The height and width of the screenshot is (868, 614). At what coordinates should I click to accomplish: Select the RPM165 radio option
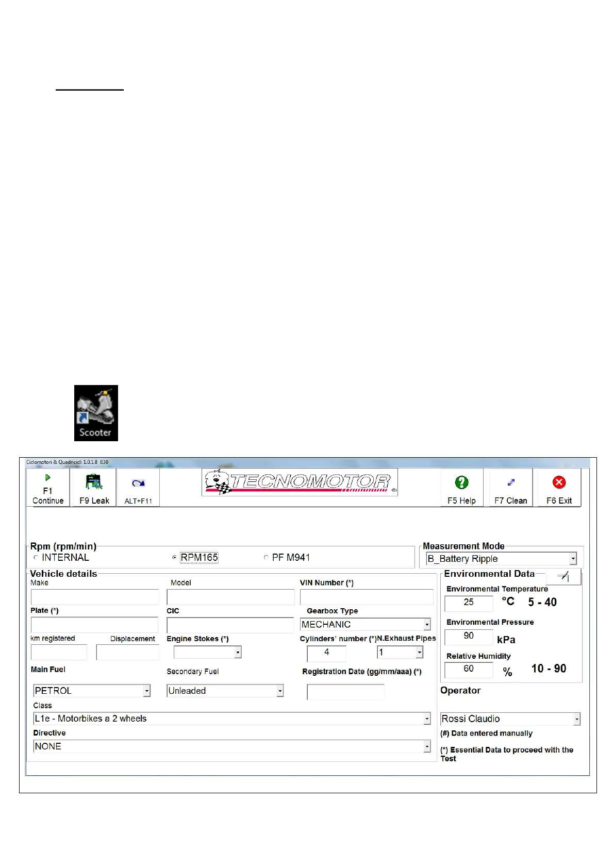195,557
